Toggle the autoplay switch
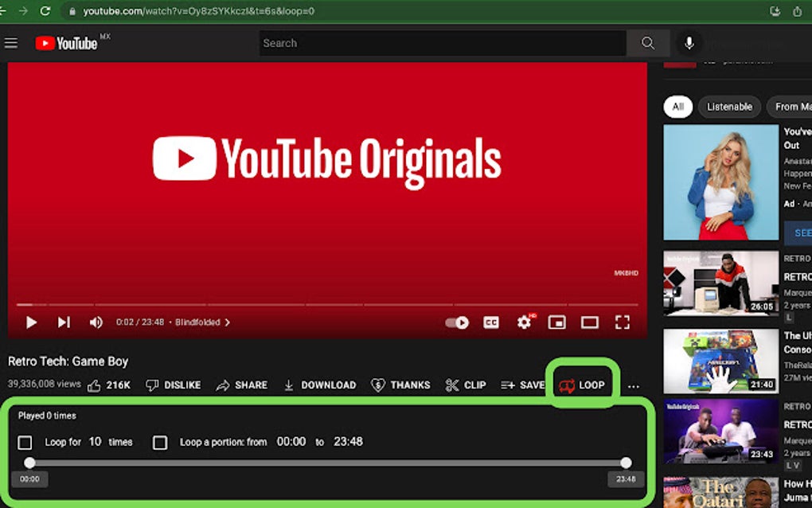This screenshot has height=508, width=812. (457, 322)
